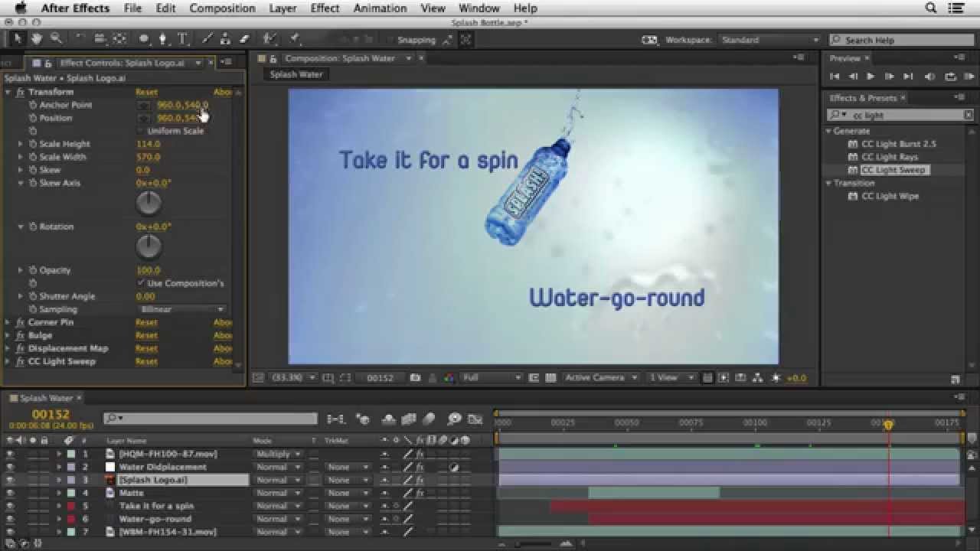The image size is (980, 551).
Task: Select the Brush tool
Action: click(x=207, y=39)
